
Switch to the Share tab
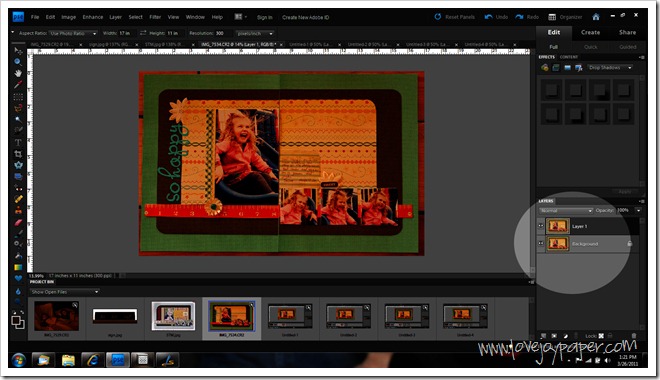coord(627,32)
